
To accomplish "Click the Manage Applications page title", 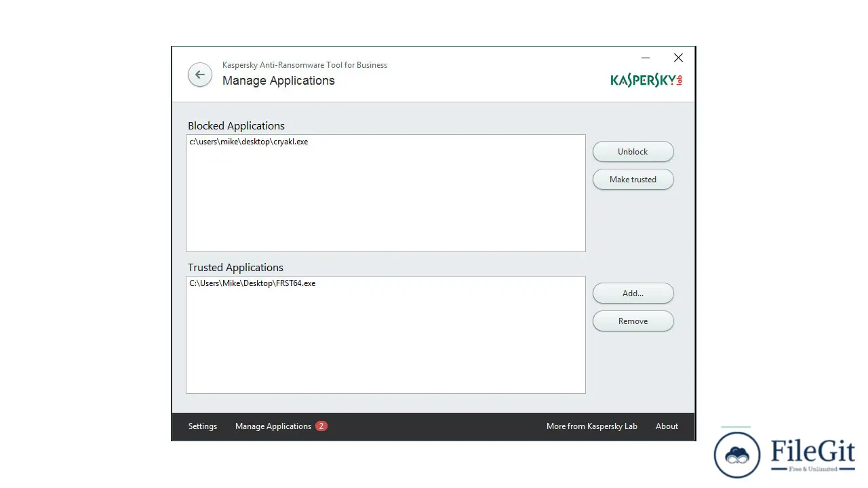I will point(279,81).
